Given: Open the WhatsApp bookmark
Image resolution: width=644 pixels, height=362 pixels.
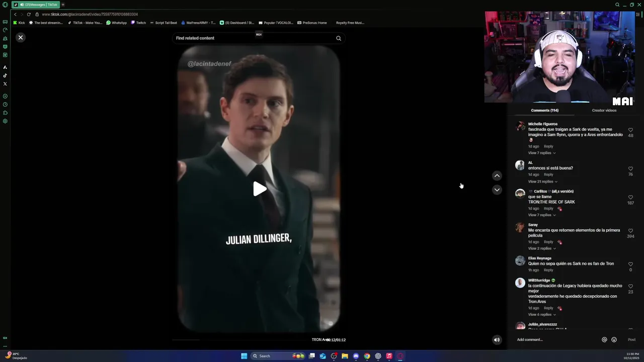Looking at the screenshot, I should (117, 23).
